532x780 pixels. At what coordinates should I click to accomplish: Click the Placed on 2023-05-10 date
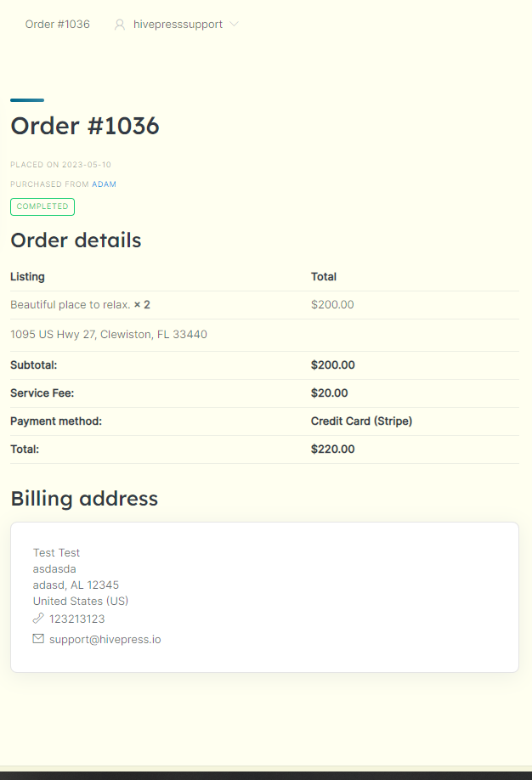tap(60, 165)
